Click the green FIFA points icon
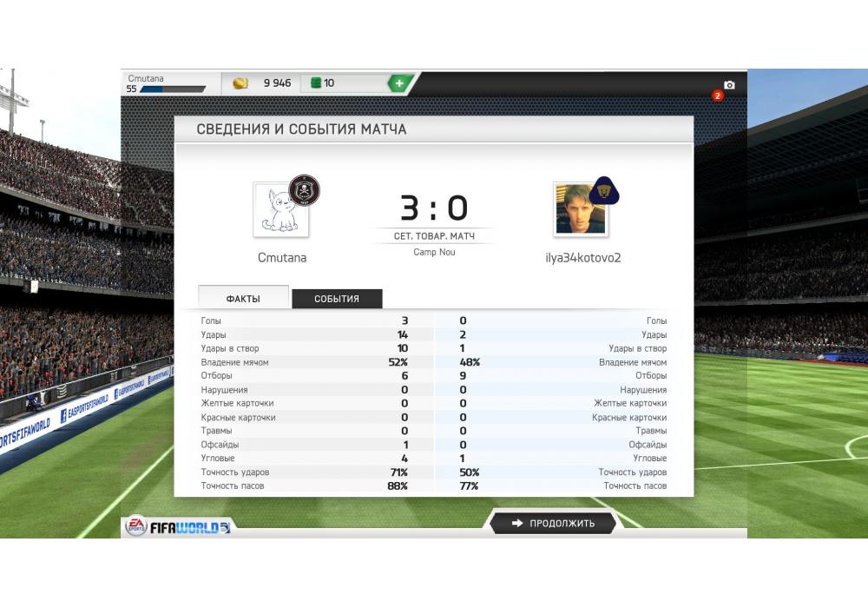868x608 pixels. [316, 83]
